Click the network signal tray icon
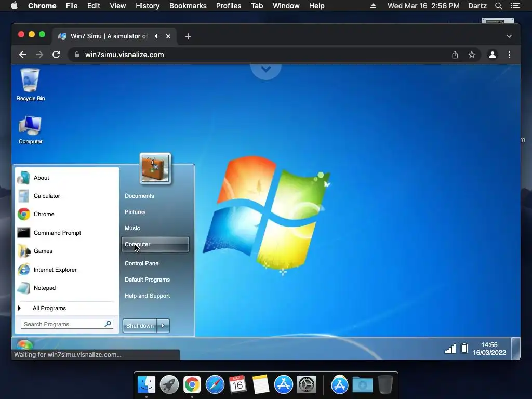 [x=450, y=349]
